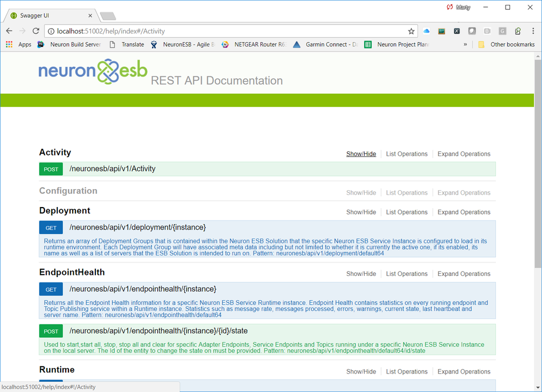Click the address bar URL field
This screenshot has height=392, width=542.
231,31
